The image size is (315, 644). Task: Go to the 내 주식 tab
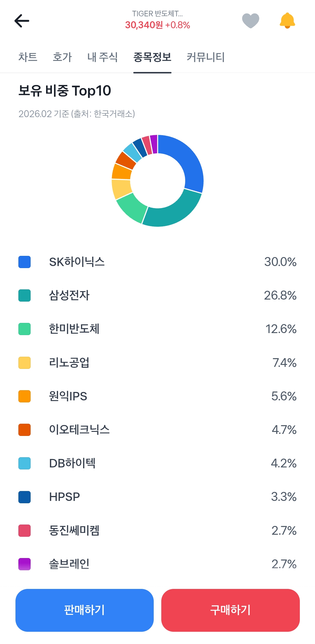102,57
